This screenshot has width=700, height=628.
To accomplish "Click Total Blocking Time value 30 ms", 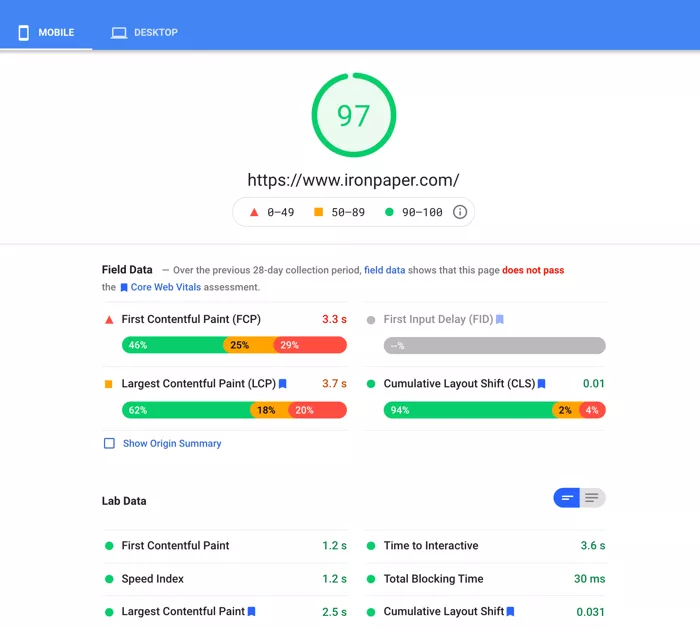I will (590, 579).
